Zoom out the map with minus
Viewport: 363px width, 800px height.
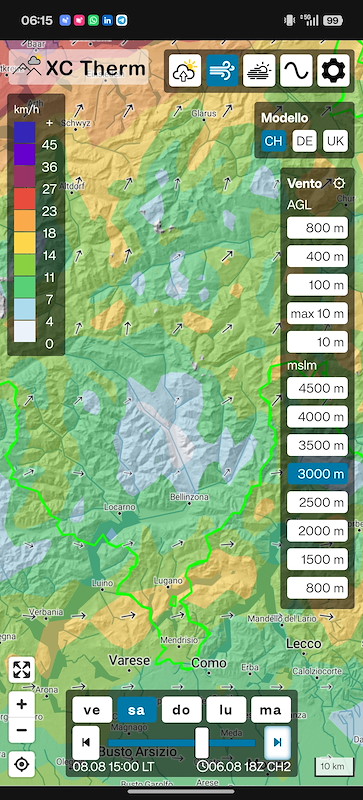click(x=21, y=730)
